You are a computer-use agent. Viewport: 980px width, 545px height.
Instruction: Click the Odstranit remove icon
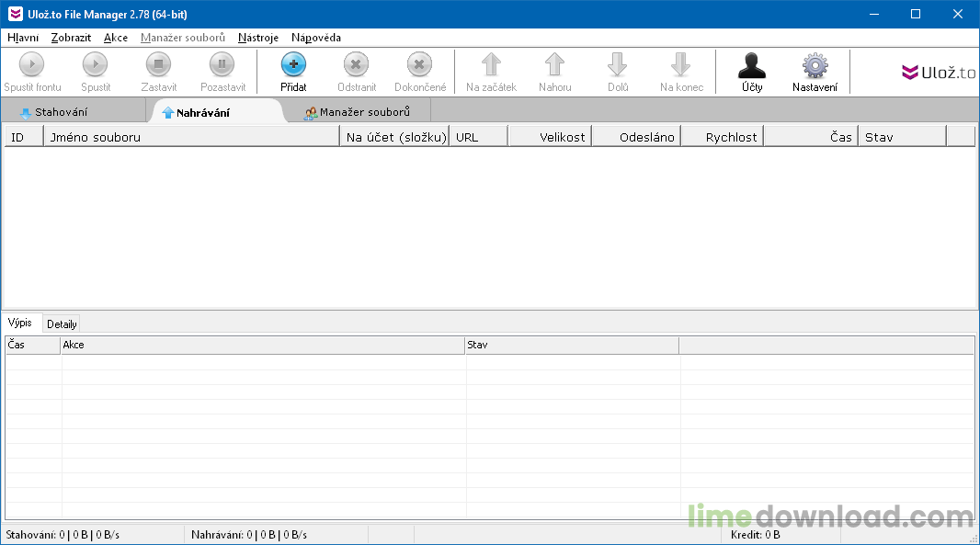coord(357,64)
